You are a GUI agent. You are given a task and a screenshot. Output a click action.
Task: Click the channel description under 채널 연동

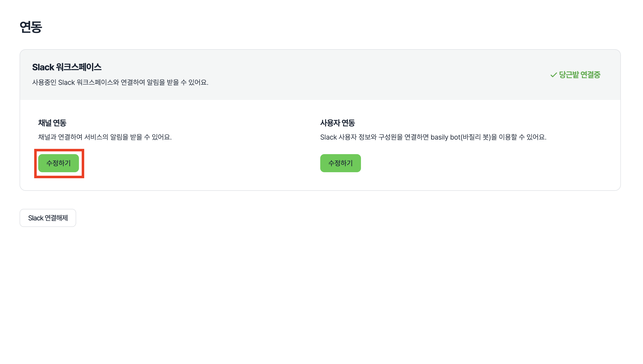105,137
